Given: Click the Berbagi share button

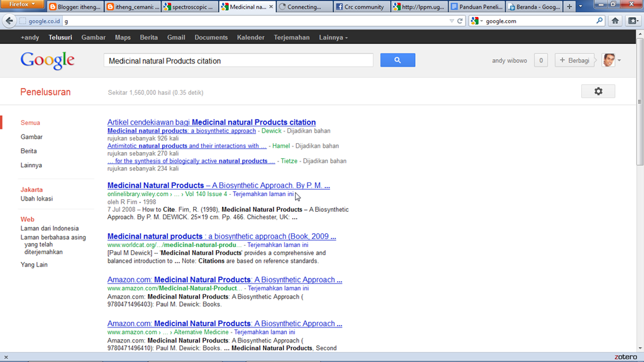Looking at the screenshot, I should coord(574,60).
